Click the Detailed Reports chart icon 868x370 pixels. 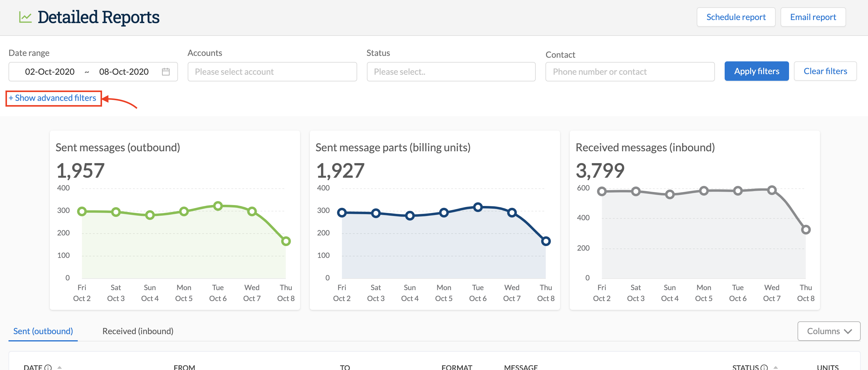25,17
